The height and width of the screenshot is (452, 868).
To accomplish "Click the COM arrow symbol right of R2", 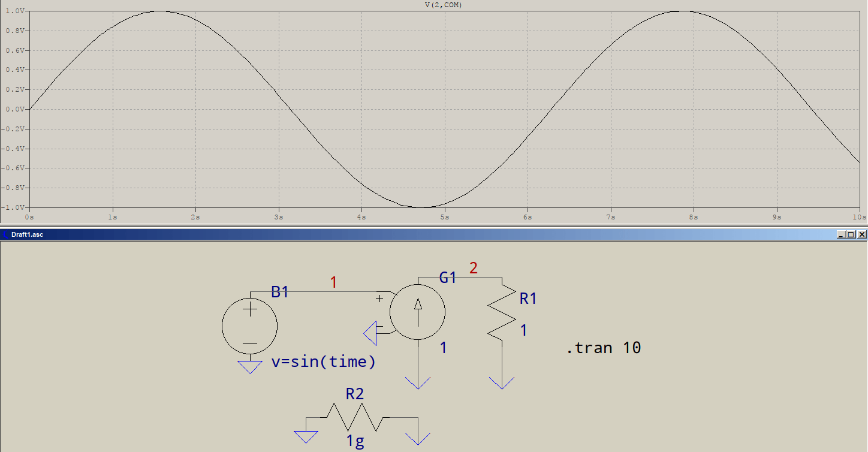I will coord(418,438).
